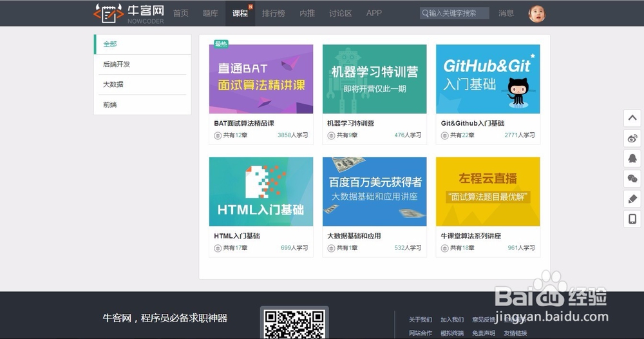Open 直通BAT面试算法精讲课 course thumbnail
This screenshot has height=339, width=644.
[x=261, y=79]
